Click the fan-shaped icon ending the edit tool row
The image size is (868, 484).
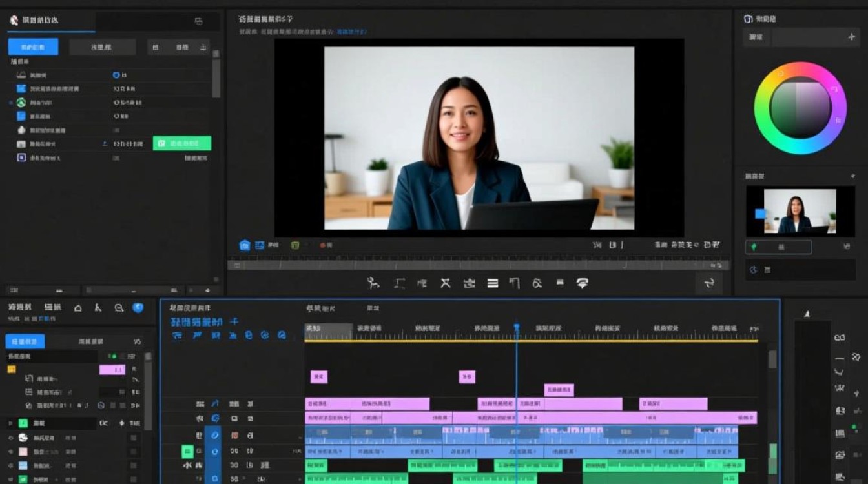pyautogui.click(x=583, y=283)
